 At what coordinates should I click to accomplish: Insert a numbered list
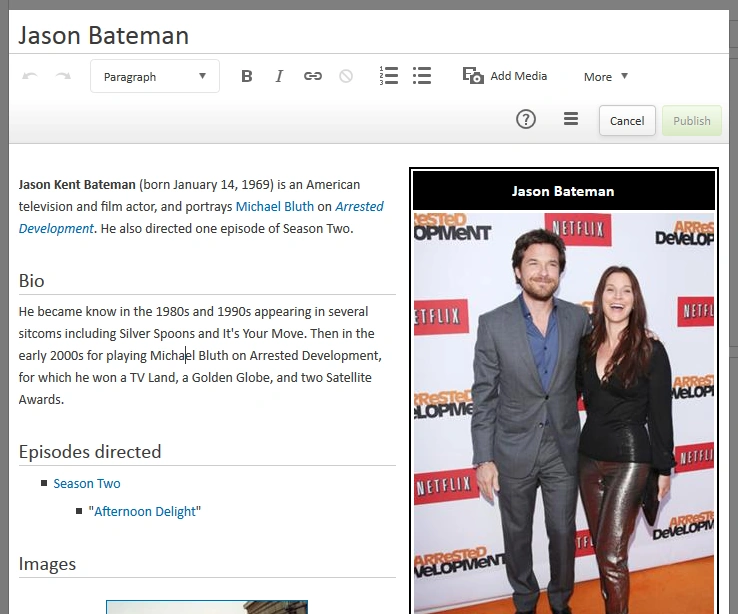[x=389, y=76]
